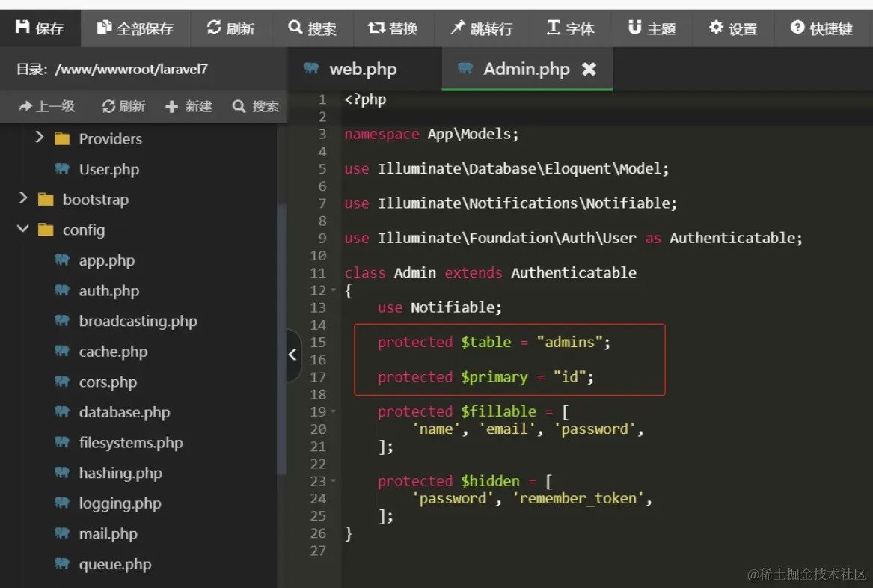
Task: Open Go to Line (跳转行)
Action: tap(482, 28)
